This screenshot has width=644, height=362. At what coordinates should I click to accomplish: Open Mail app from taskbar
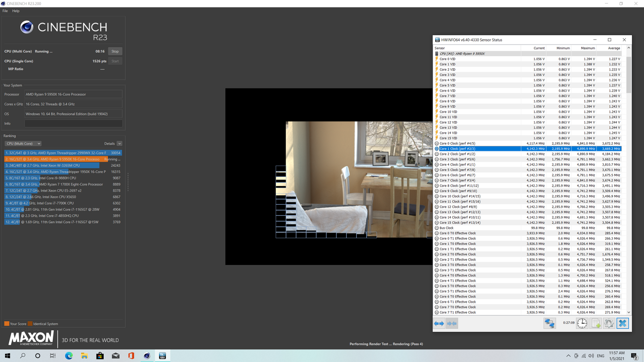pos(116,355)
